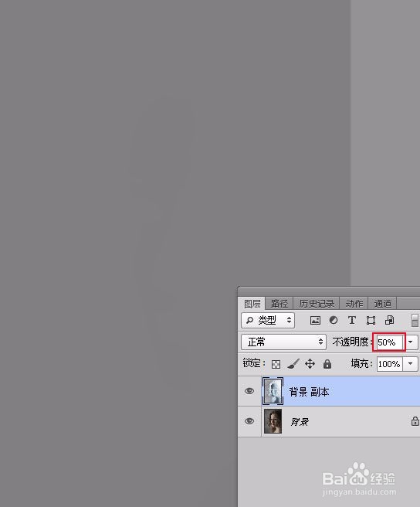
Task: Lock position move icon
Action: pos(310,364)
